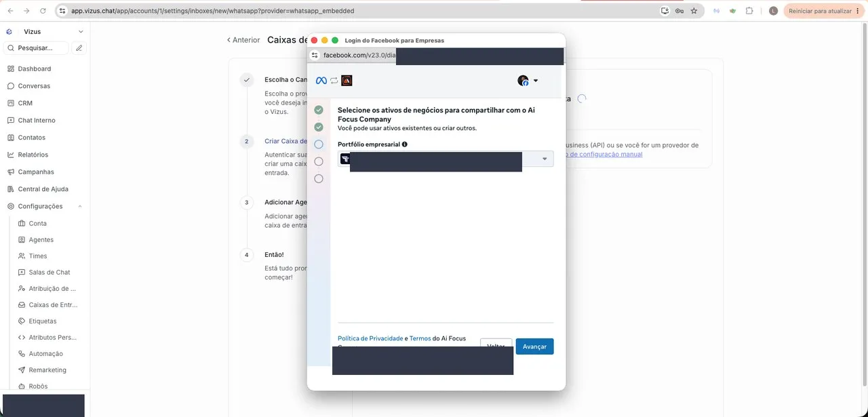This screenshot has height=417, width=868.
Task: Open Automação settings item
Action: 46,354
